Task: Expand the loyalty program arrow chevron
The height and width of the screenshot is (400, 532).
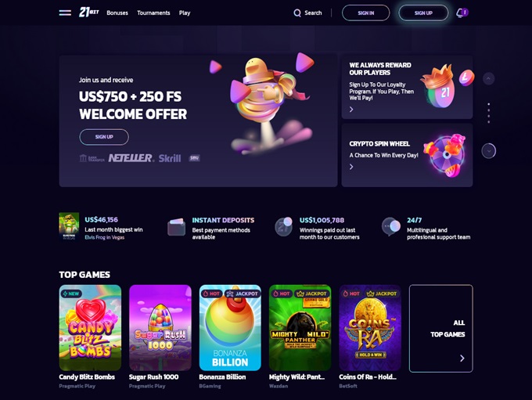Action: pyautogui.click(x=351, y=110)
